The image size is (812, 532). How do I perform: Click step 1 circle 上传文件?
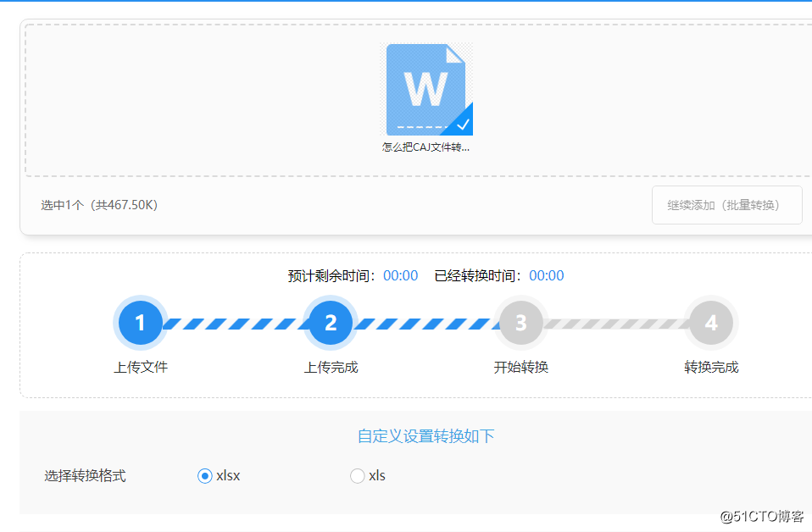click(x=141, y=323)
